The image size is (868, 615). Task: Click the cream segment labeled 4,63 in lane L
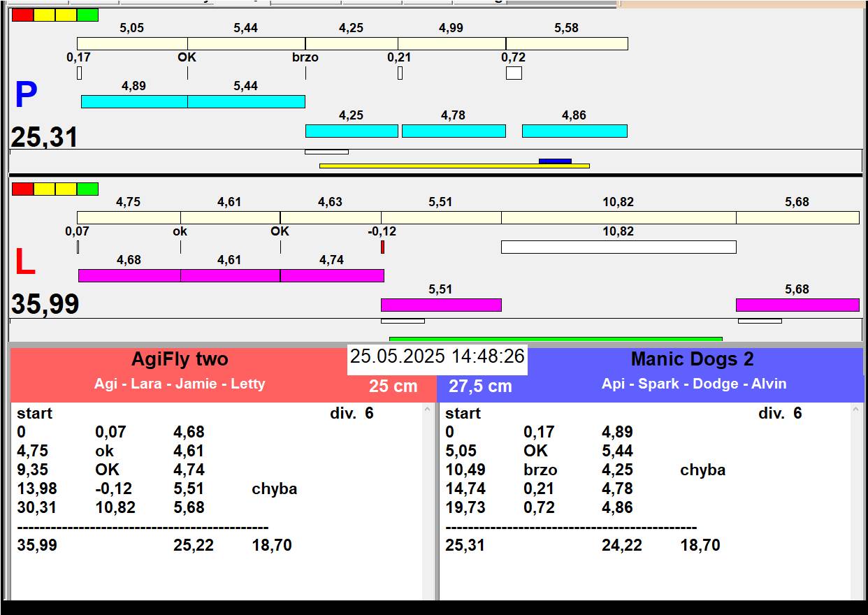(x=331, y=217)
